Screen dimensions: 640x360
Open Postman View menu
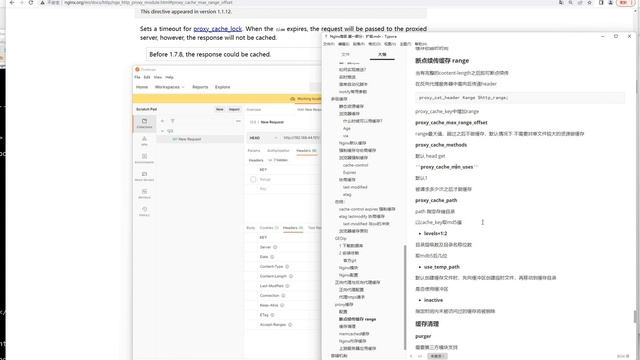pyautogui.click(x=158, y=77)
